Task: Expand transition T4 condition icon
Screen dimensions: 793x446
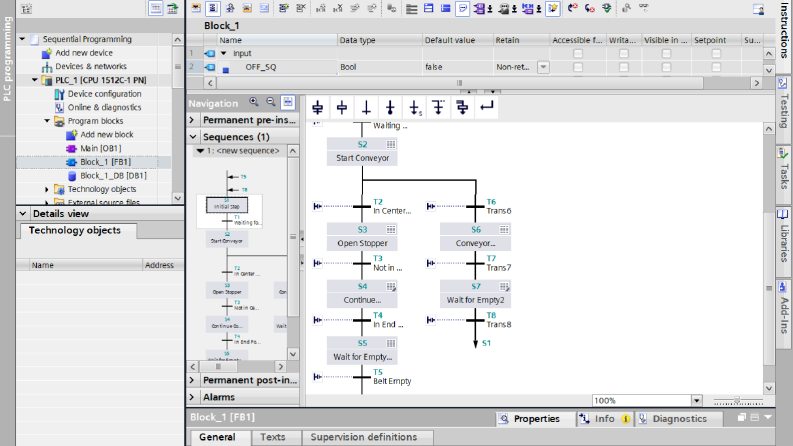Action: [x=318, y=320]
